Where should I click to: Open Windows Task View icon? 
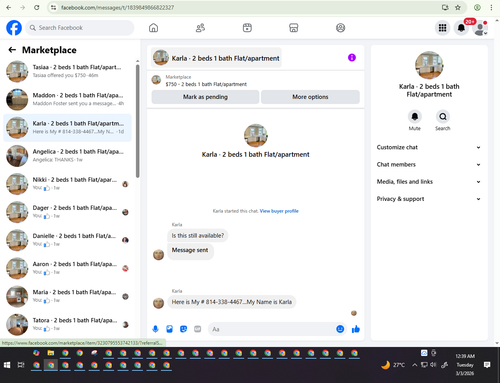(21, 365)
